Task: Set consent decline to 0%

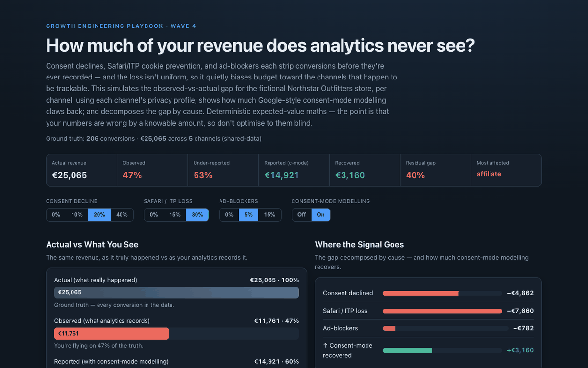Action: pyautogui.click(x=56, y=215)
